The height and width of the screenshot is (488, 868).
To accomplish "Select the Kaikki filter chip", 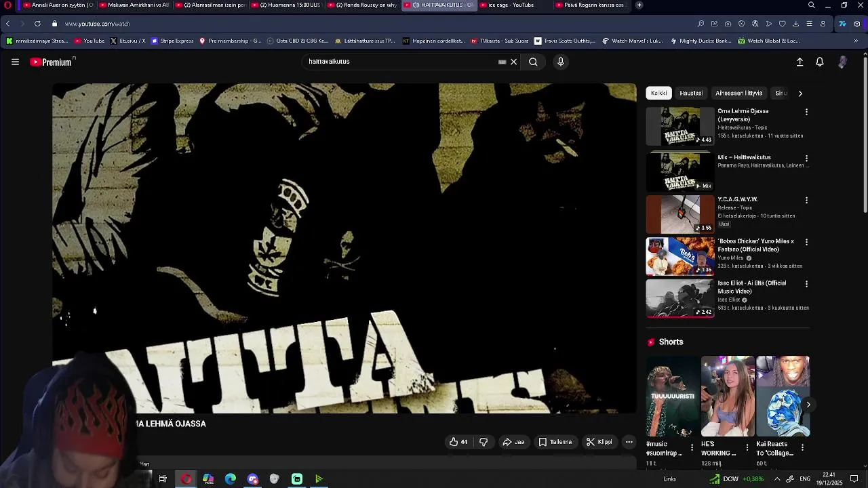I will [x=659, y=93].
